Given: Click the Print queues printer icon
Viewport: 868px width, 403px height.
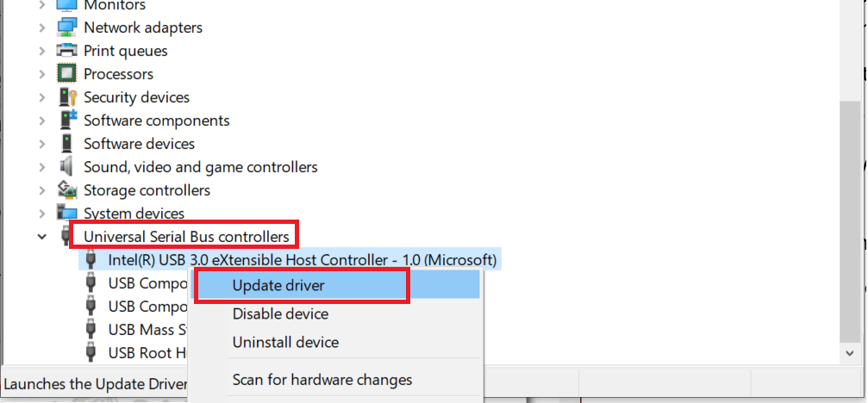Looking at the screenshot, I should pyautogui.click(x=67, y=50).
